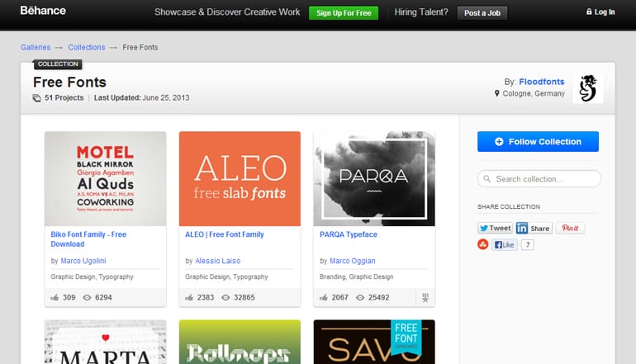Follow the Free Fonts collection

[x=538, y=142]
